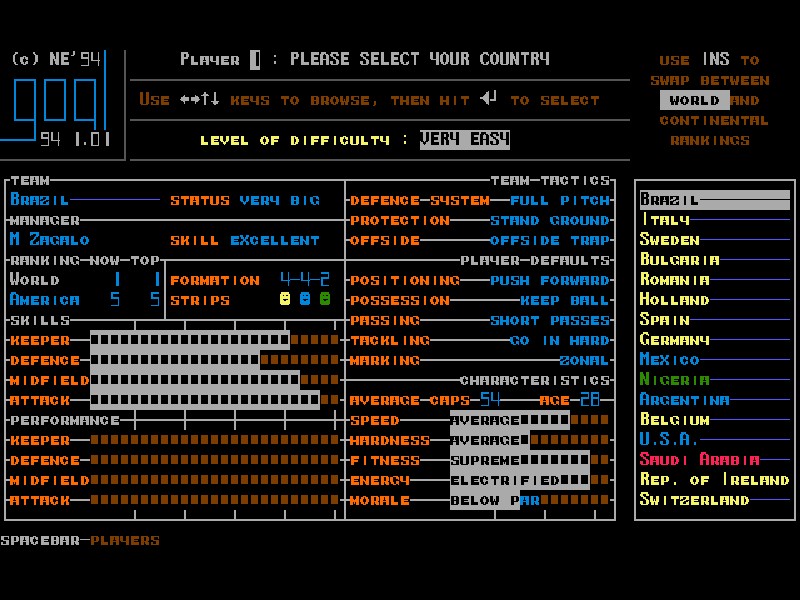Click the Enter key symbol in instructions
800x600 pixels.
(488, 99)
